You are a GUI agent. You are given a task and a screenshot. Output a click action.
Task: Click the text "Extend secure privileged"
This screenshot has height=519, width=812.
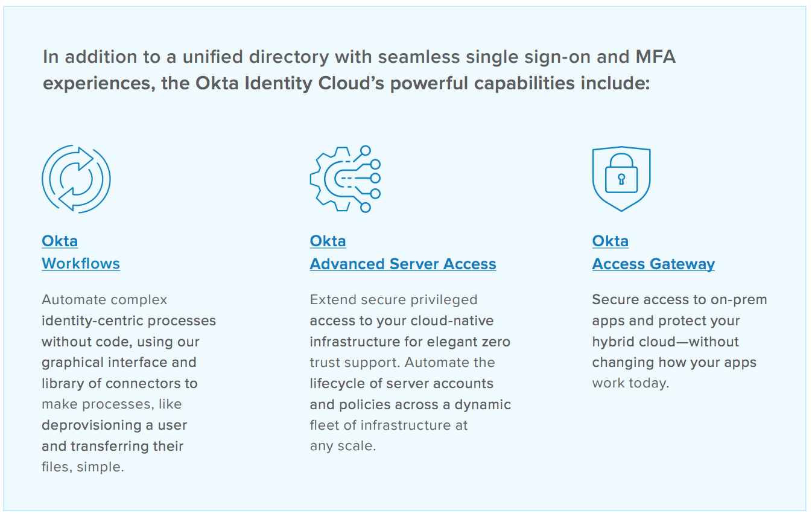[x=393, y=299]
